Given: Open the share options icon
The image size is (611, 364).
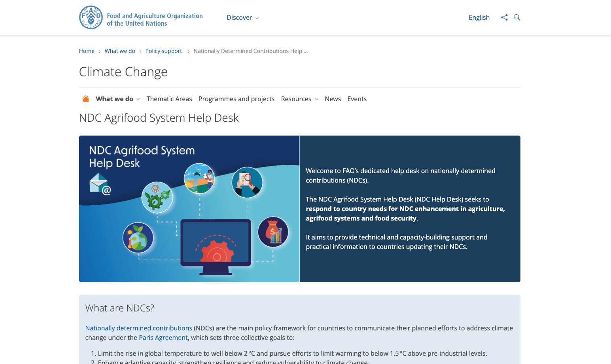Looking at the screenshot, I should pos(504,17).
